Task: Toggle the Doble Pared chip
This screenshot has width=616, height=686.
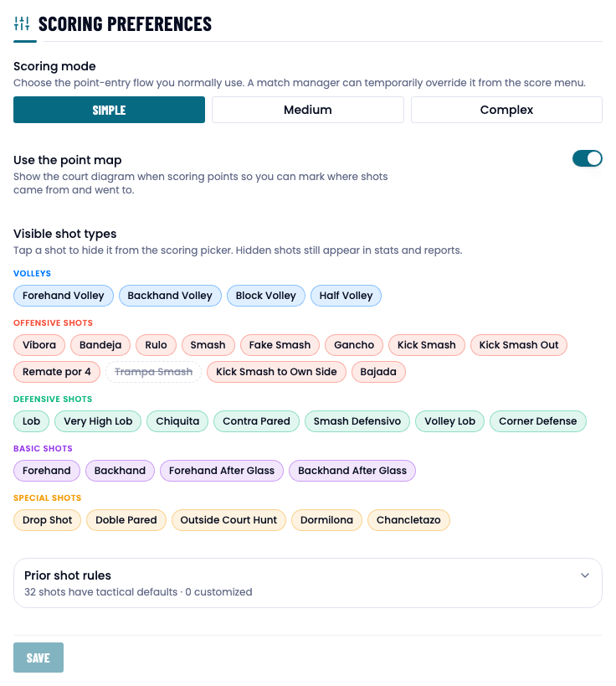Action: pyautogui.click(x=126, y=520)
